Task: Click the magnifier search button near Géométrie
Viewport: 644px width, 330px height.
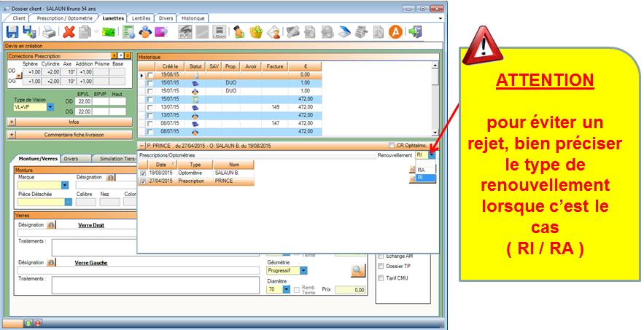Action: pyautogui.click(x=357, y=270)
